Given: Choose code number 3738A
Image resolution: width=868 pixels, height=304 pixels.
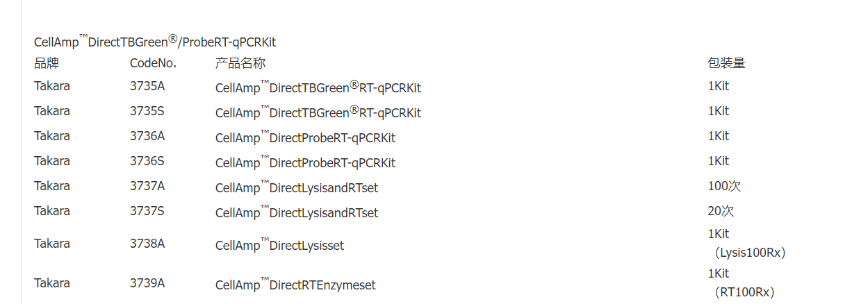Looking at the screenshot, I should (x=147, y=244).
